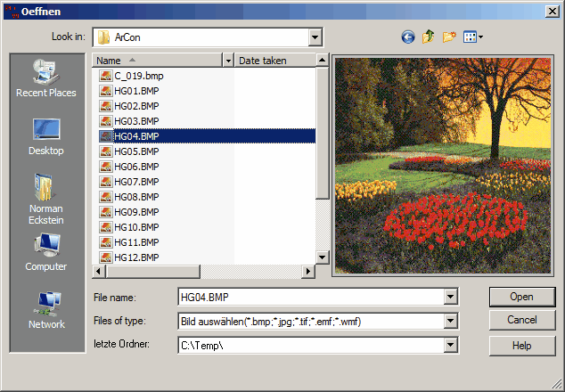Go to Desktop in sidebar

46,137
